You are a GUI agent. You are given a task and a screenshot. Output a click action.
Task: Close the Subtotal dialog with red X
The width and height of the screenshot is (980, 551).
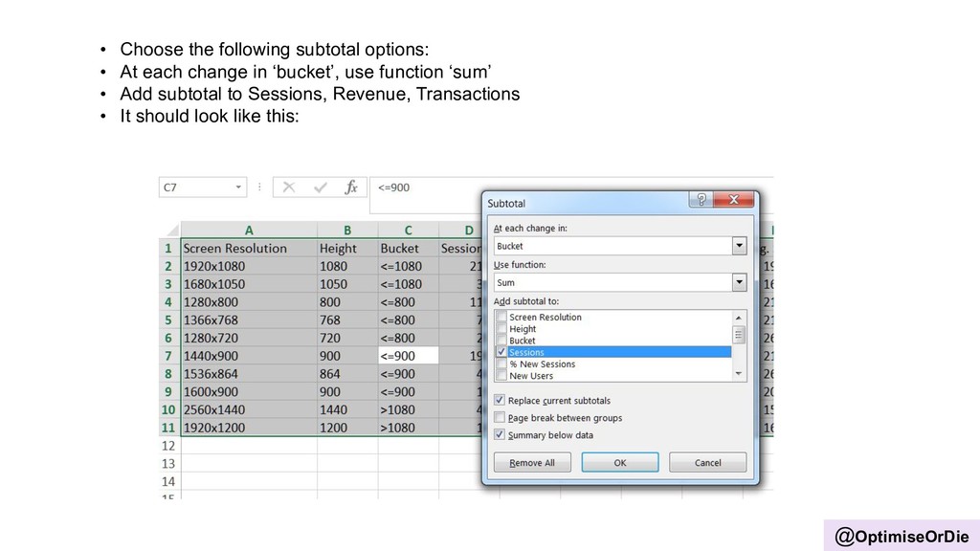click(734, 199)
